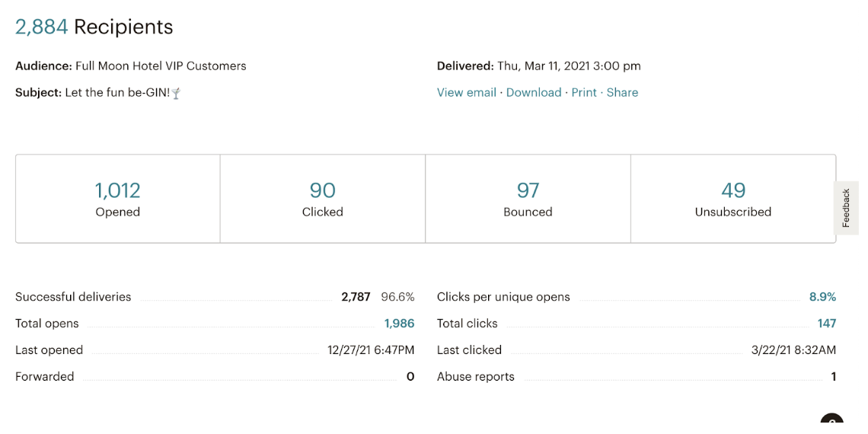Click the Abuse reports count
The width and height of the screenshot is (868, 434).
click(x=833, y=377)
